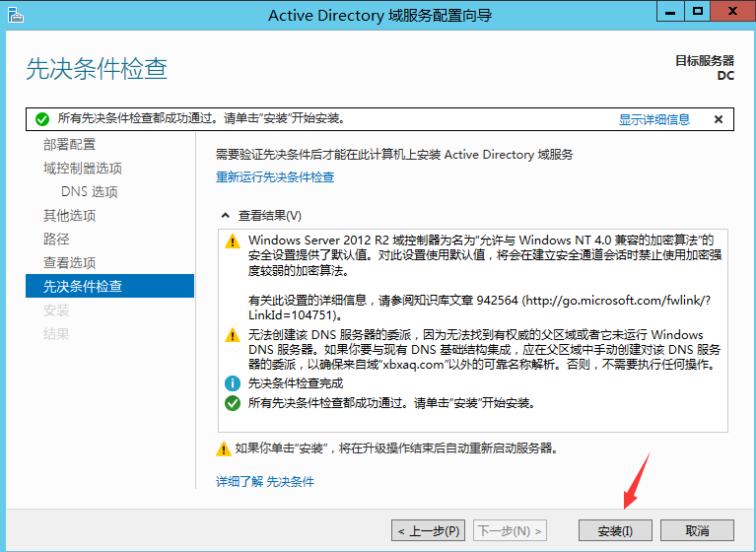The width and height of the screenshot is (756, 552).
Task: Click warning icon beside Windows NT 4.0 message
Action: click(233, 241)
